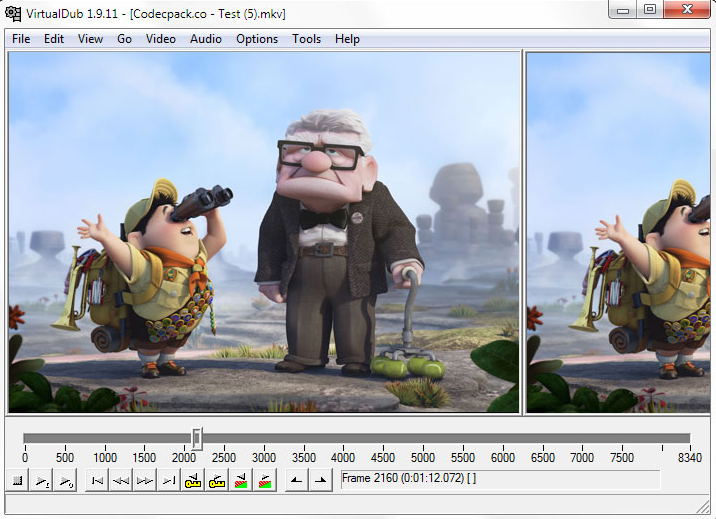This screenshot has width=716, height=519.
Task: Jump to the end of video
Action: (x=168, y=480)
